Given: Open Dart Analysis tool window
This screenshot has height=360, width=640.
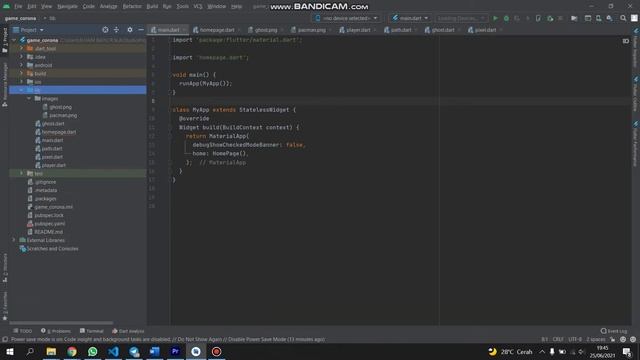Looking at the screenshot, I should pos(128,331).
